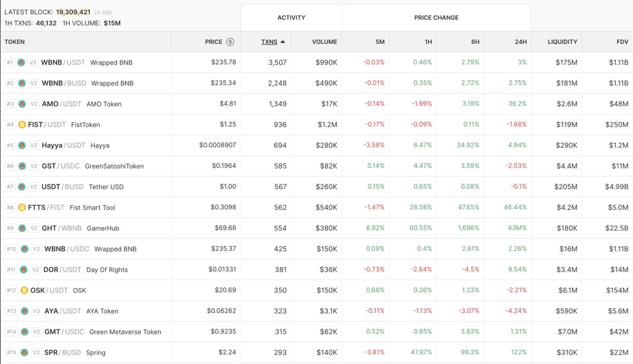Open the WBNB/USDT Wrapped BNB pair

[316, 62]
